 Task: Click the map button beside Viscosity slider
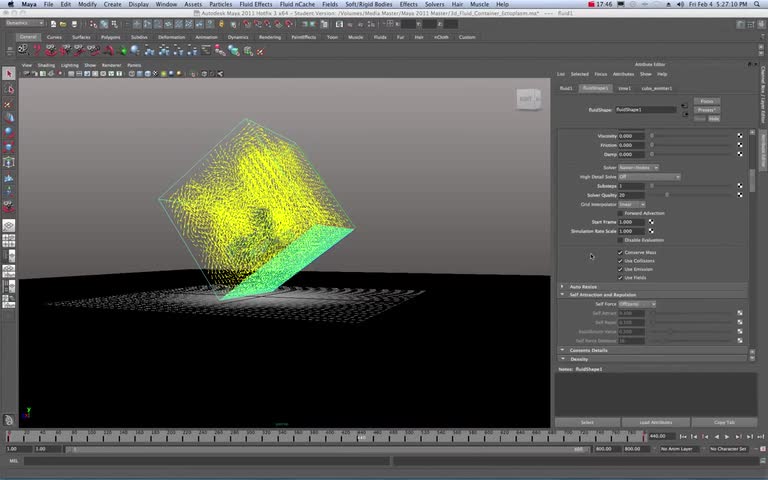tap(740, 136)
